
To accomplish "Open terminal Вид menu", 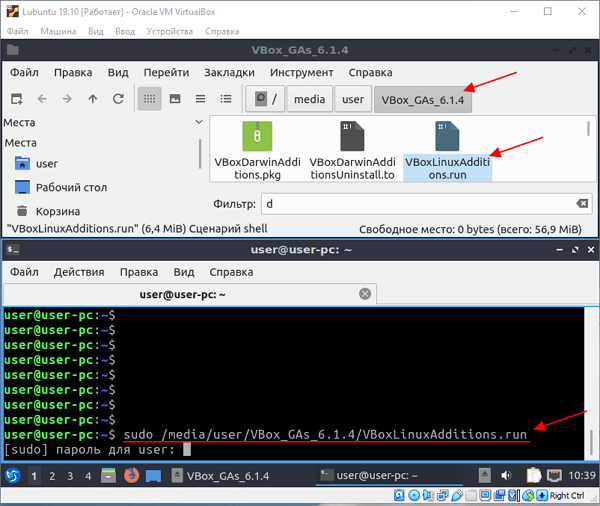I will click(x=184, y=272).
